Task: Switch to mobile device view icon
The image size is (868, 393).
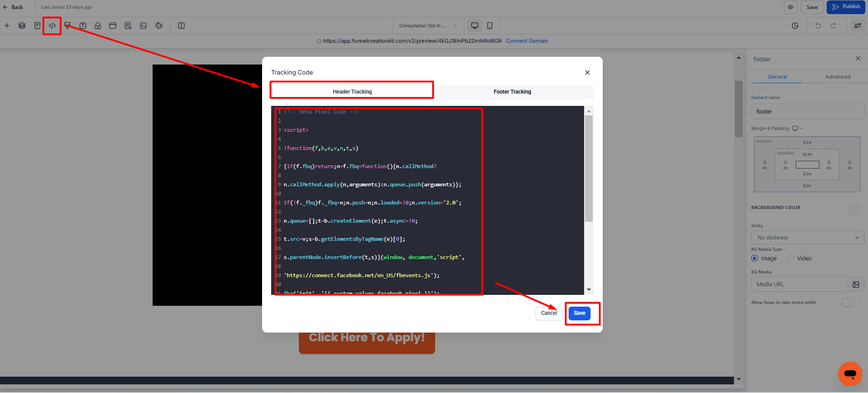Action: [x=490, y=26]
